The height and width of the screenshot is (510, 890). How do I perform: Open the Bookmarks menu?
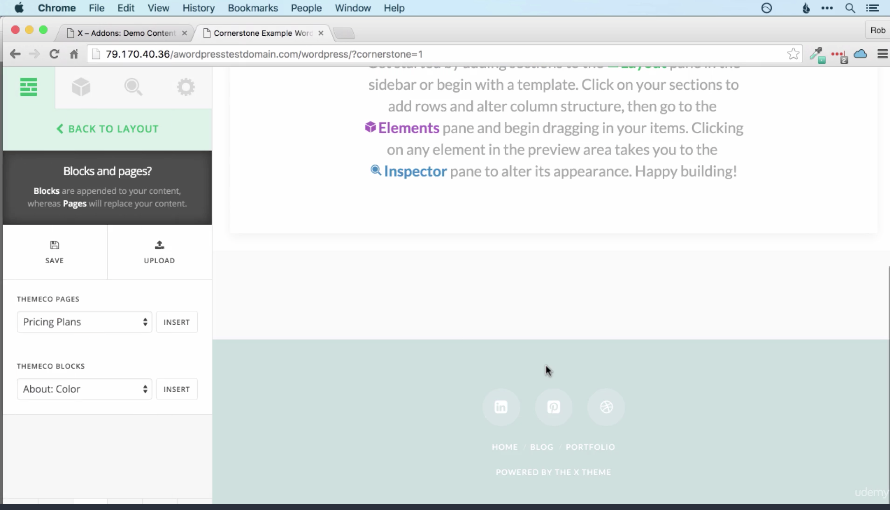253,8
